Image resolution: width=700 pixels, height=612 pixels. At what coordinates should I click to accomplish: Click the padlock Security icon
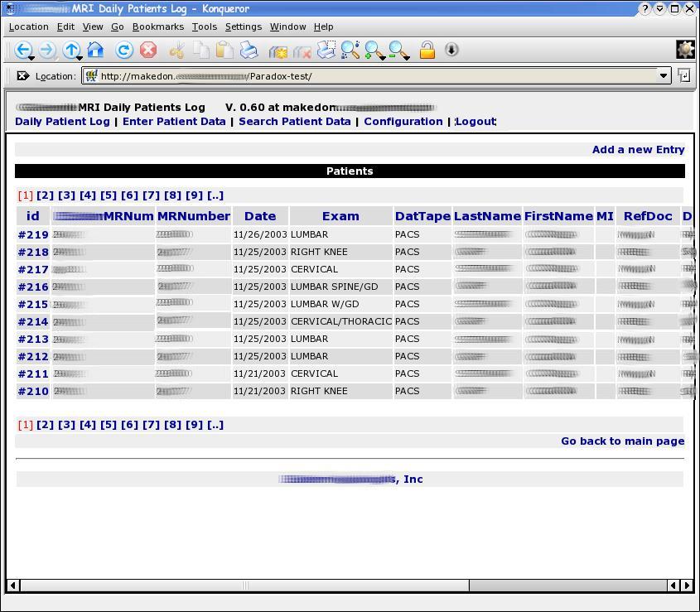tap(427, 50)
